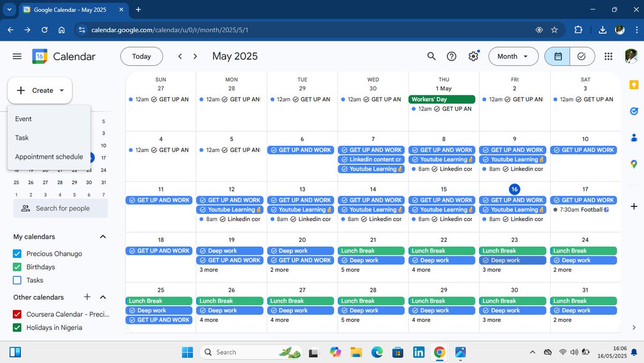This screenshot has width=644, height=363.
Task: Hide the side panel arrow
Action: coord(634,328)
